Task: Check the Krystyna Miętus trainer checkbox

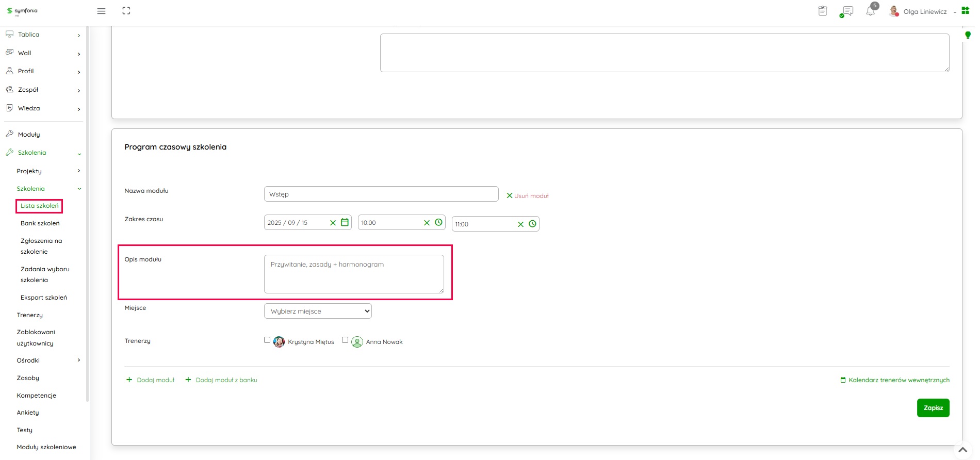Action: (x=267, y=340)
